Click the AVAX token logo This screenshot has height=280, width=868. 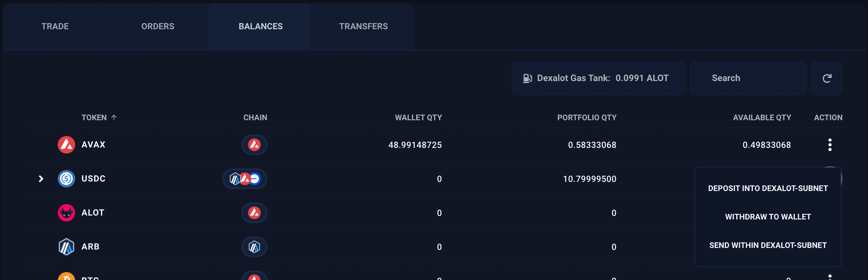pos(66,145)
